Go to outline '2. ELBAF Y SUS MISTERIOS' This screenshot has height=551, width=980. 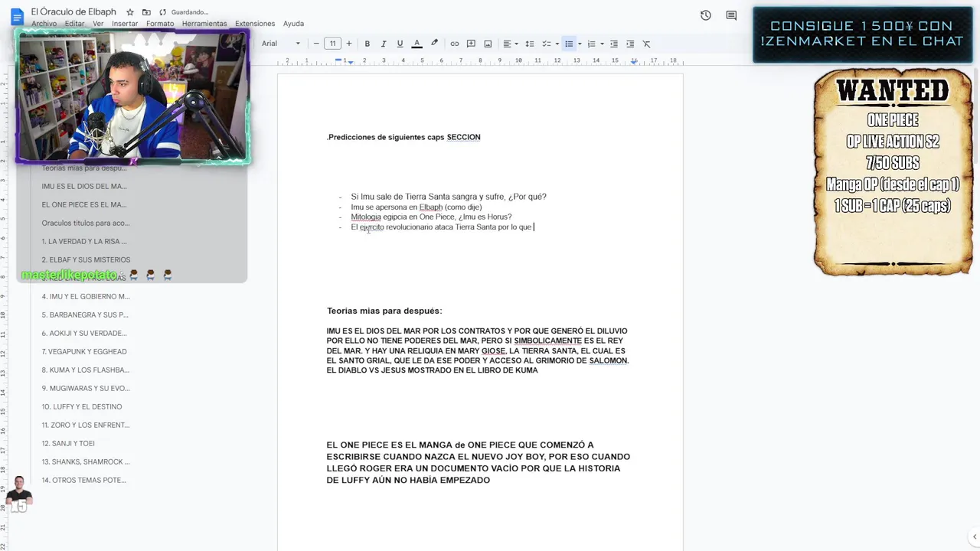point(86,259)
